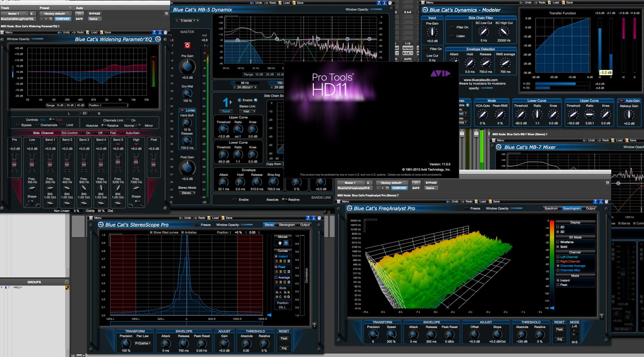Select 2D display in FreqAnalyst Pro

click(558, 227)
